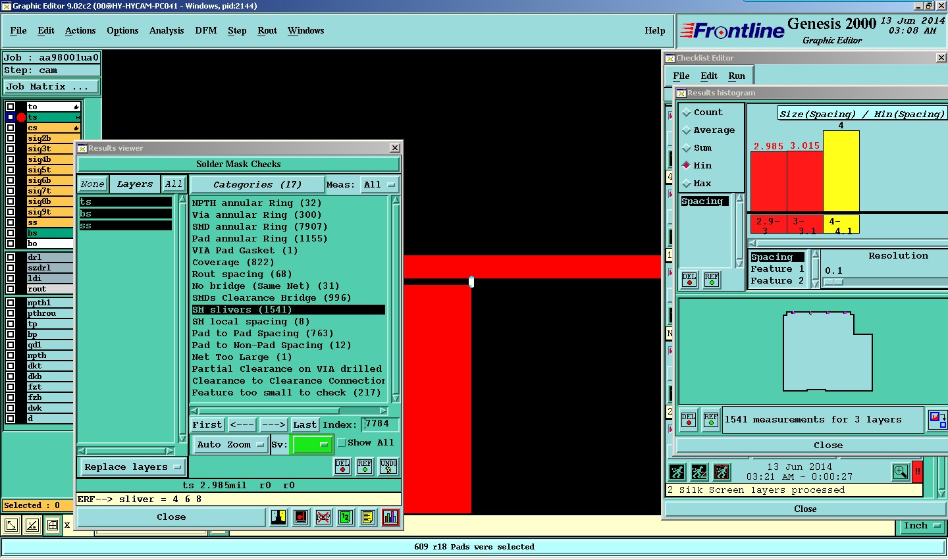This screenshot has width=948, height=560.
Task: Click the Index input field showing 7784
Action: pyautogui.click(x=381, y=424)
